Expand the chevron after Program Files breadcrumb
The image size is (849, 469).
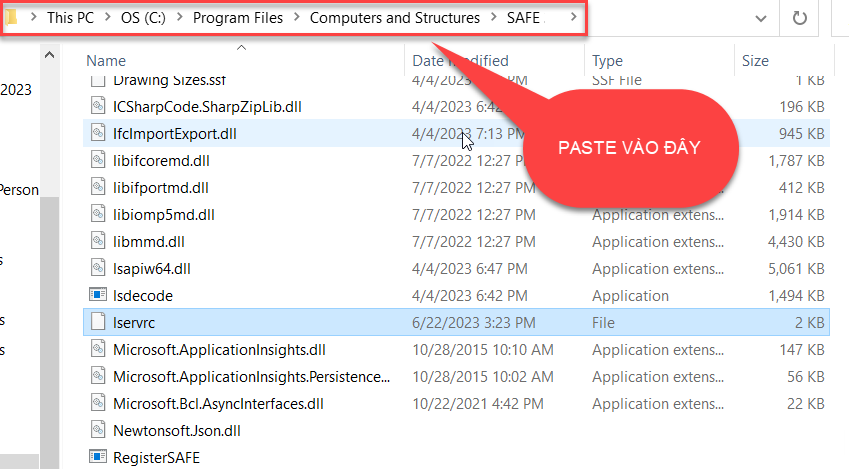coord(297,18)
